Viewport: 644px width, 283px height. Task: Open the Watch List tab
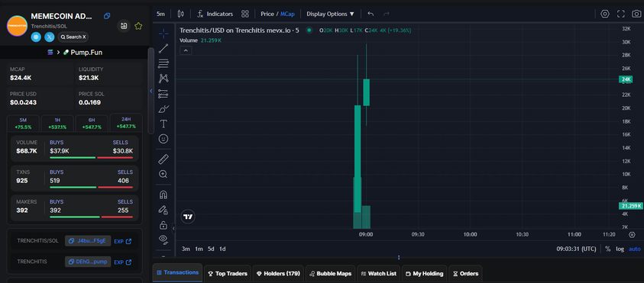click(x=379, y=274)
